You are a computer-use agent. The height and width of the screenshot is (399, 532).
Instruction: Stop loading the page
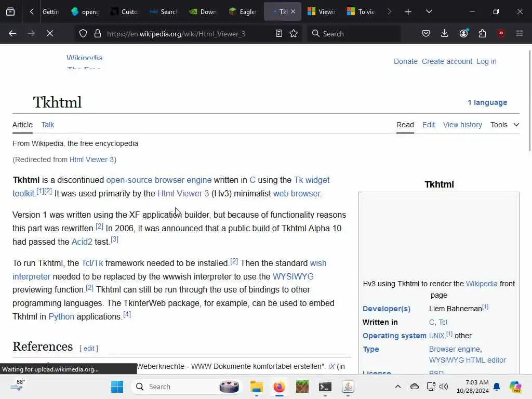coord(49,33)
